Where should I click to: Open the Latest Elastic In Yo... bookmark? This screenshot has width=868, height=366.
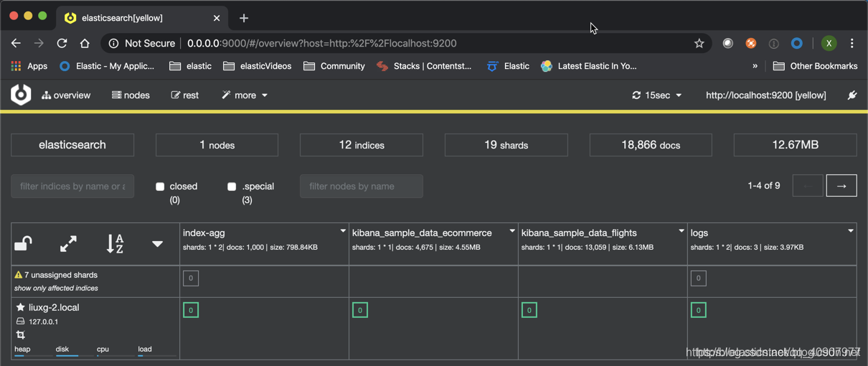[x=588, y=66]
